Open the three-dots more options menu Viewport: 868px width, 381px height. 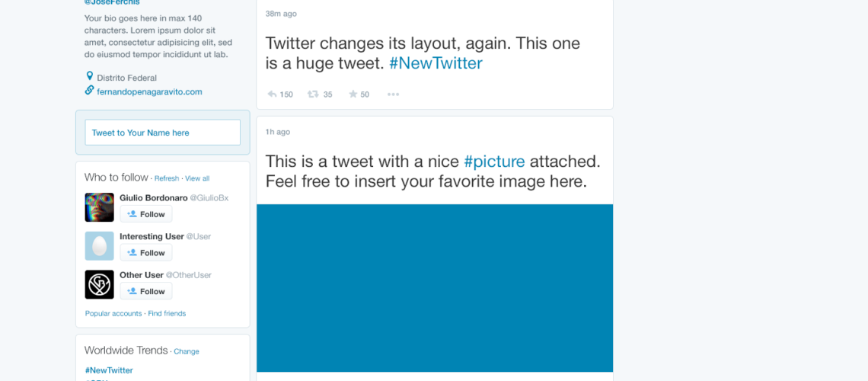(393, 94)
